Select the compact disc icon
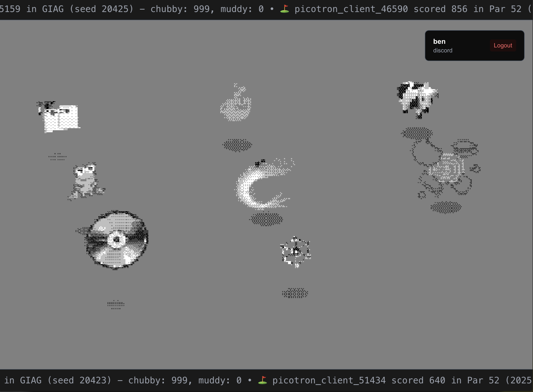This screenshot has width=533, height=392. click(x=116, y=240)
